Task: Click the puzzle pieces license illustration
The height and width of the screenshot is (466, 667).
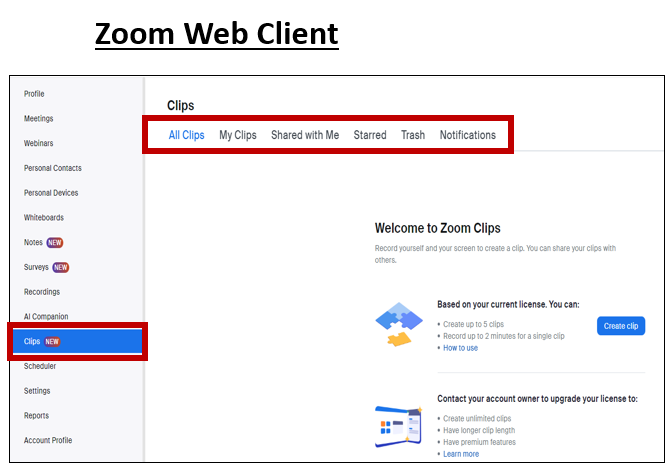Action: (399, 324)
